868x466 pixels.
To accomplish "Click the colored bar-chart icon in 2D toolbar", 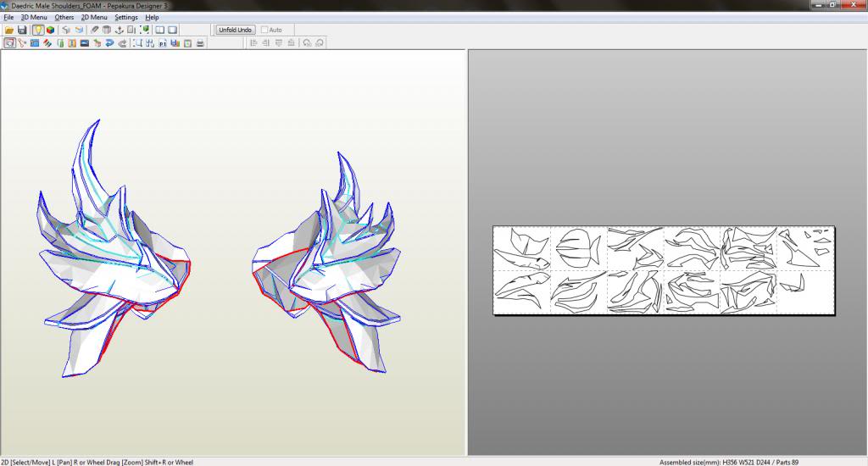I will pos(175,42).
